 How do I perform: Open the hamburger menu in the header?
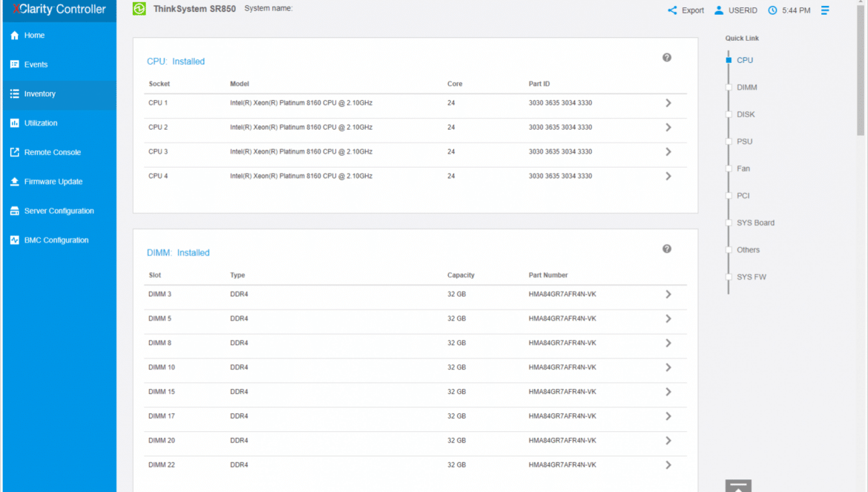(825, 10)
